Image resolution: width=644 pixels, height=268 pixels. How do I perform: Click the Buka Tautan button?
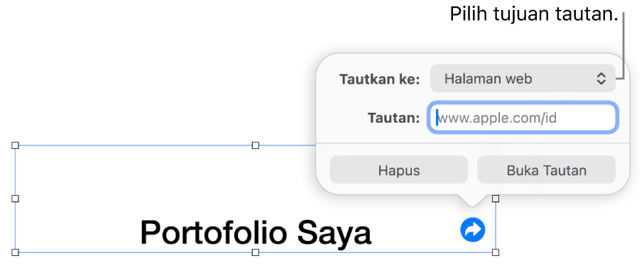click(x=546, y=169)
